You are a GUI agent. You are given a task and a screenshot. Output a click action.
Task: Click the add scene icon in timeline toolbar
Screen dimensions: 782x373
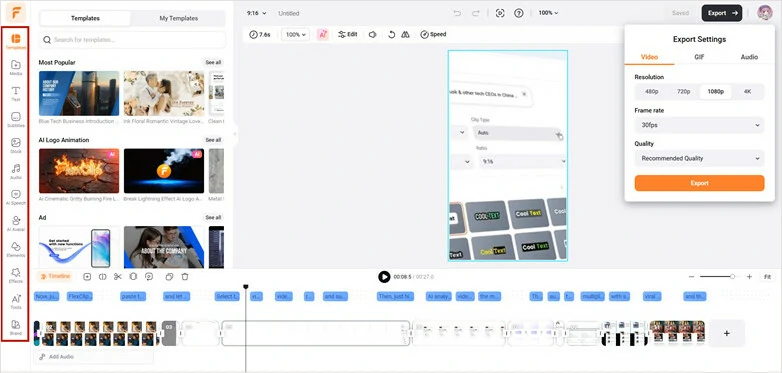tap(87, 276)
